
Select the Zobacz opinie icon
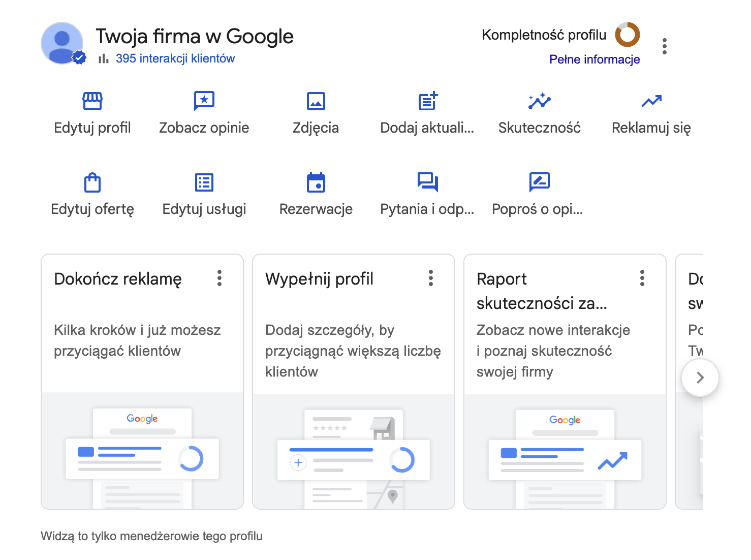point(204,101)
